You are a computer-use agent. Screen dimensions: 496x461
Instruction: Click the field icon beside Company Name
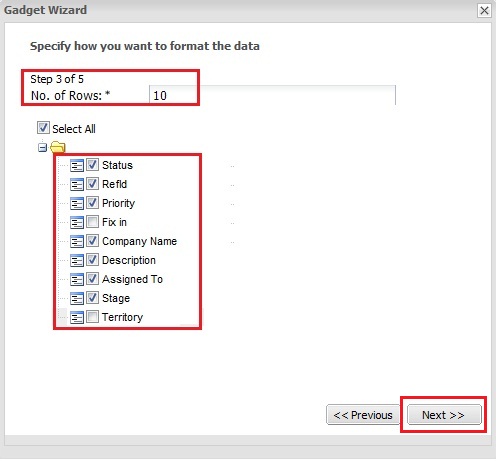click(77, 241)
